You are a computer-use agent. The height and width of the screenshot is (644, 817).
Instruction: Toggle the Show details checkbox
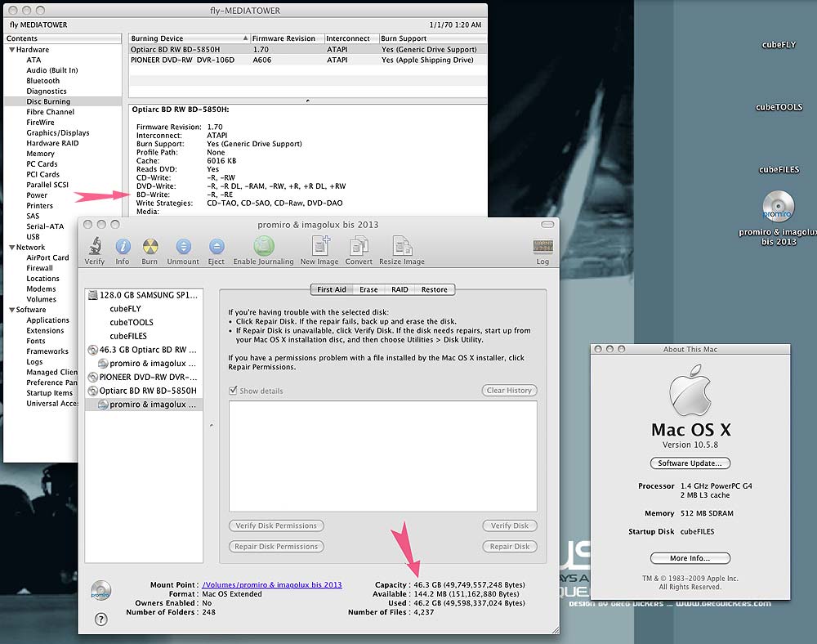coord(233,391)
